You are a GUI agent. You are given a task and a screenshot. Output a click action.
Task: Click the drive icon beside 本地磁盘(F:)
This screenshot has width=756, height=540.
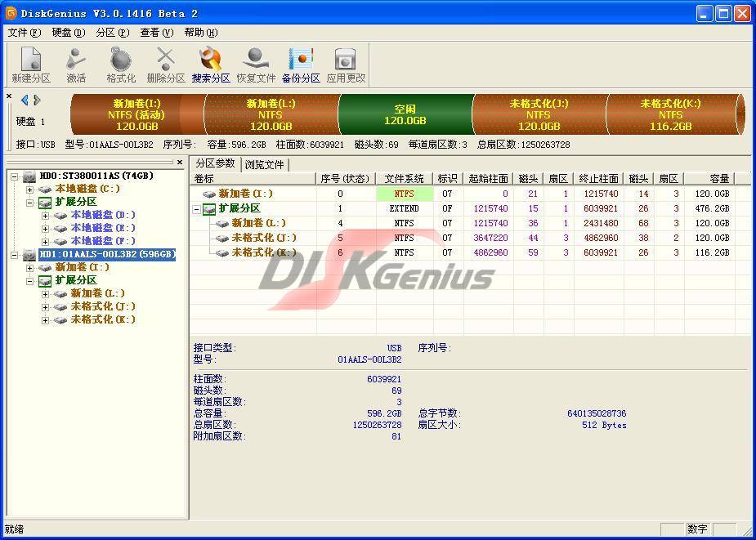click(x=60, y=242)
